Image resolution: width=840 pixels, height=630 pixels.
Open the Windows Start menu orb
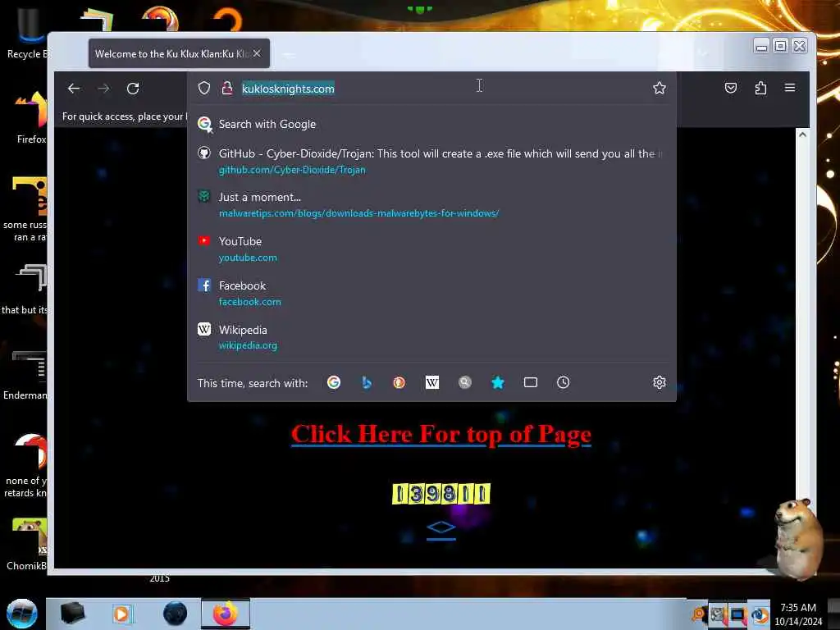click(x=22, y=614)
